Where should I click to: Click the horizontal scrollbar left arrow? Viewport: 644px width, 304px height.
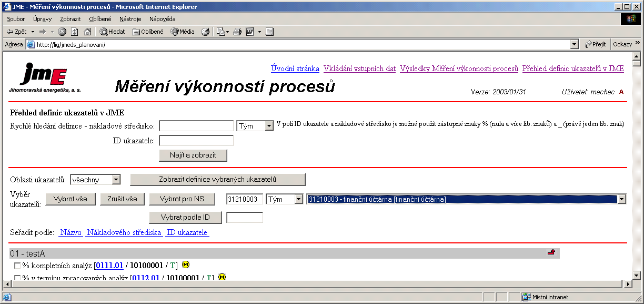point(7,284)
